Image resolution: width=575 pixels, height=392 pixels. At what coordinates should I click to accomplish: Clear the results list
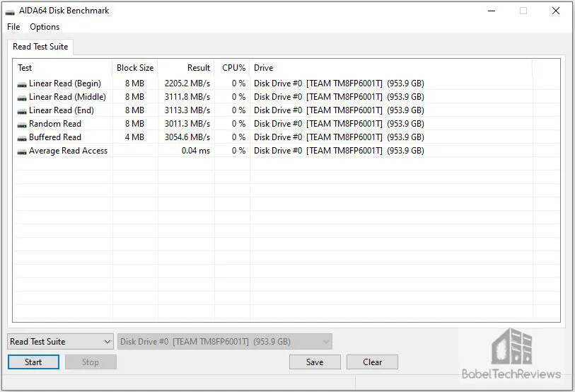[x=372, y=362]
